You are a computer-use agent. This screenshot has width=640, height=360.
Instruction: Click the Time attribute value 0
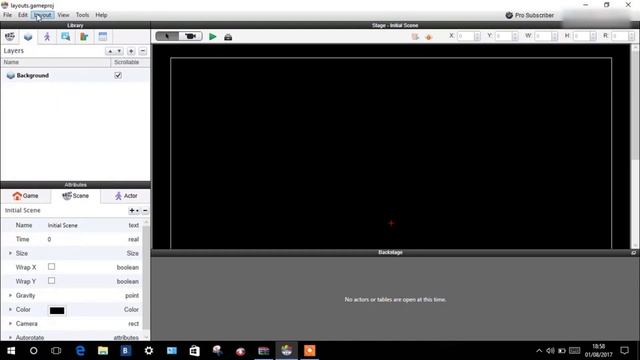tap(49, 239)
